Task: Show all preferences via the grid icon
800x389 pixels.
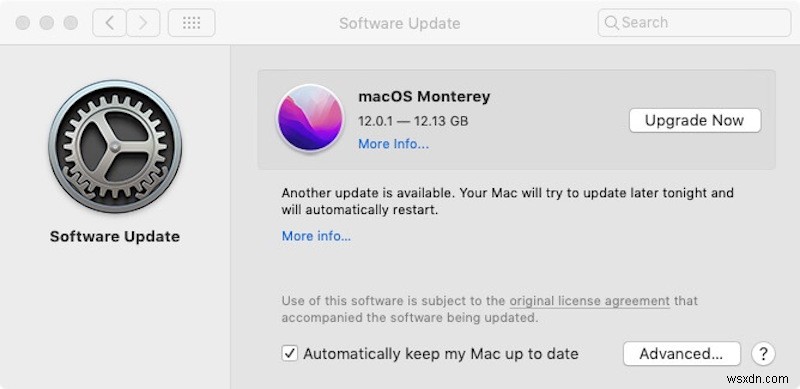Action: (x=191, y=23)
